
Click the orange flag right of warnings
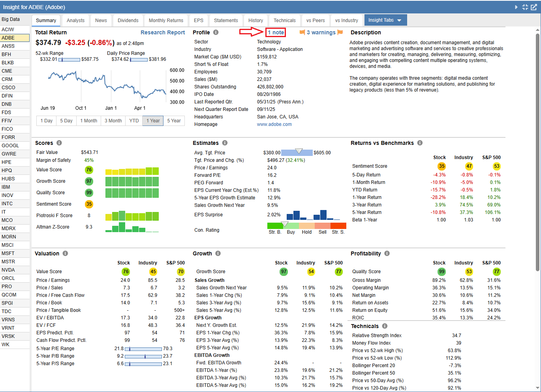point(340,32)
